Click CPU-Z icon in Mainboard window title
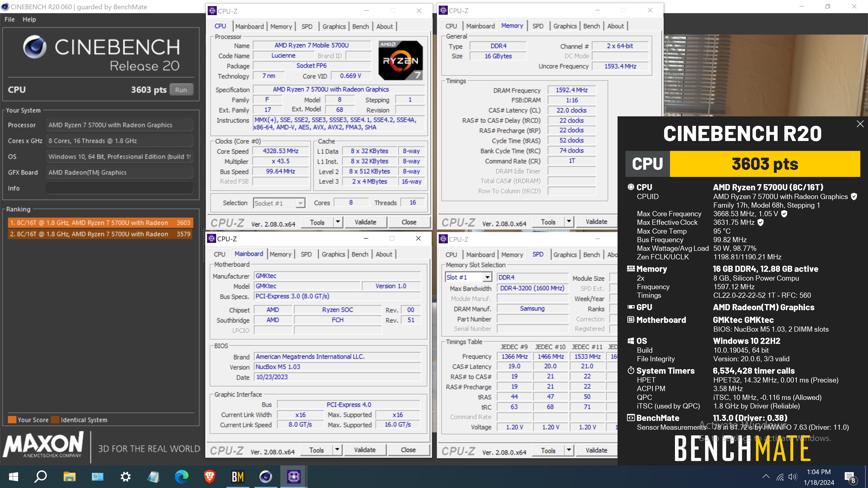868x488 pixels. click(x=211, y=238)
